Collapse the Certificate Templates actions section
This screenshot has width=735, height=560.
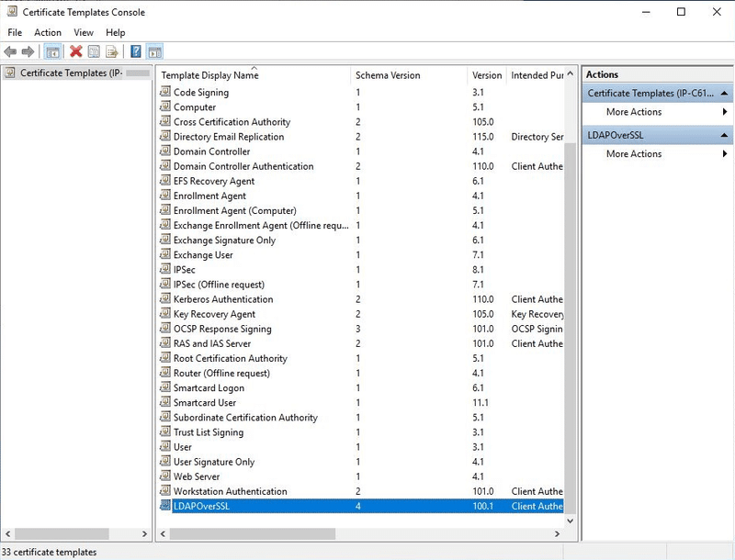[724, 93]
